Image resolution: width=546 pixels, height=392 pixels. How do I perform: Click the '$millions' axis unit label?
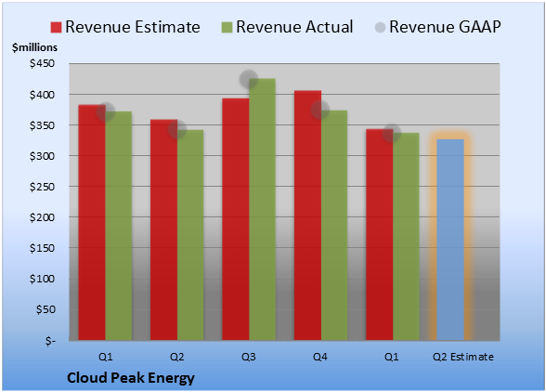coord(34,47)
